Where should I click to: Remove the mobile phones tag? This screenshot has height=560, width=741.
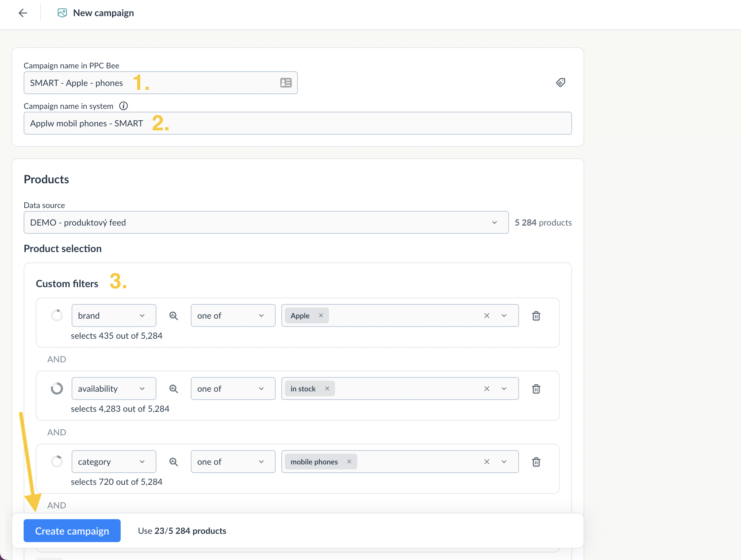[349, 462]
